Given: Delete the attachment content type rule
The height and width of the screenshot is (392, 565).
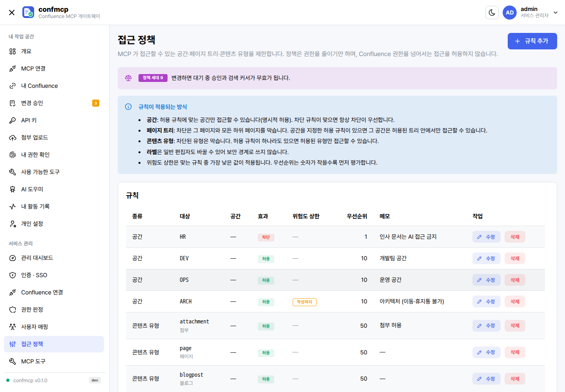Looking at the screenshot, I should (x=515, y=326).
